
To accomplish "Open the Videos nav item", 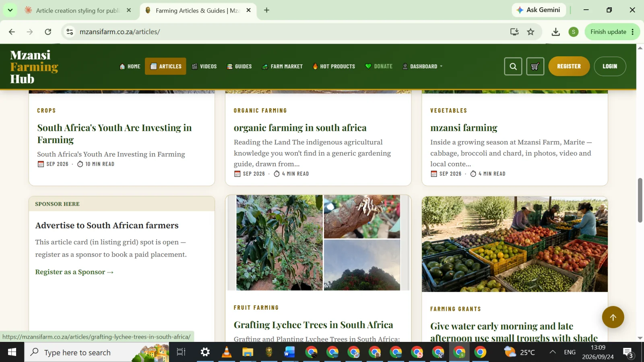I will pos(204,66).
